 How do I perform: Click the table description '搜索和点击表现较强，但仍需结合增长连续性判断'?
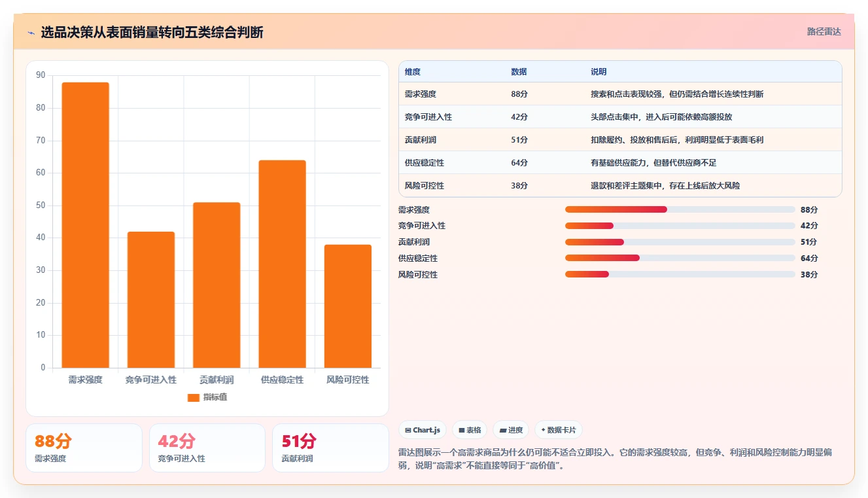pos(677,94)
